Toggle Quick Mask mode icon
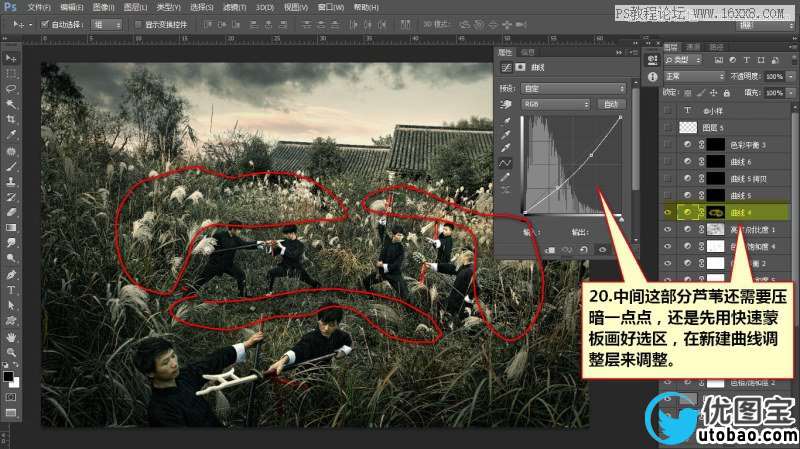This screenshot has width=800, height=449. pyautogui.click(x=11, y=396)
